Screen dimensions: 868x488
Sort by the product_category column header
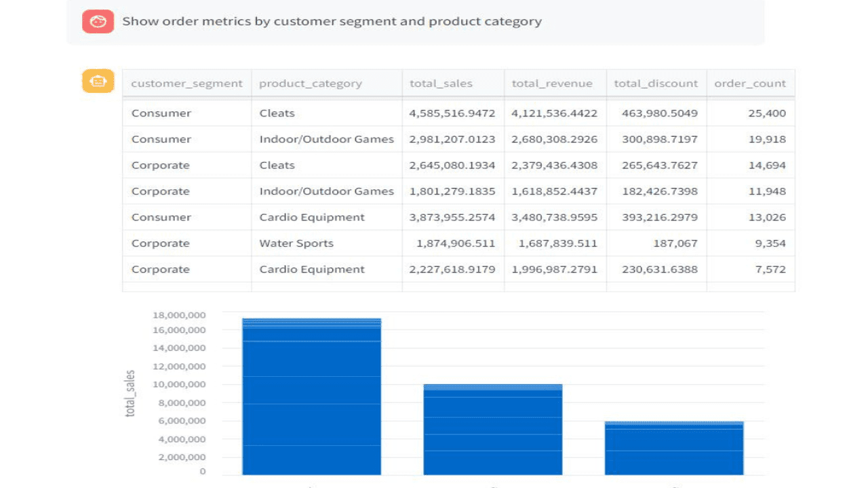[311, 84]
